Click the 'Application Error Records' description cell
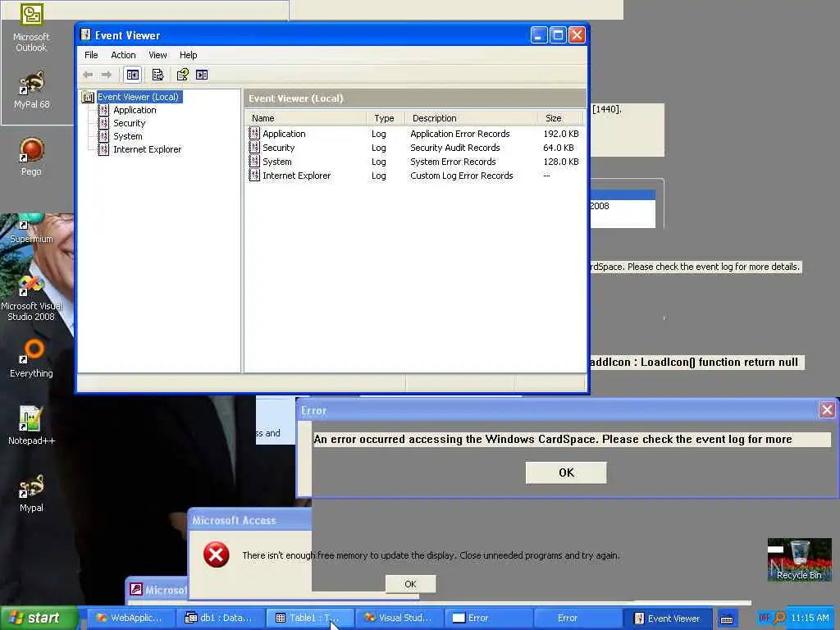Image resolution: width=840 pixels, height=630 pixels. point(459,134)
